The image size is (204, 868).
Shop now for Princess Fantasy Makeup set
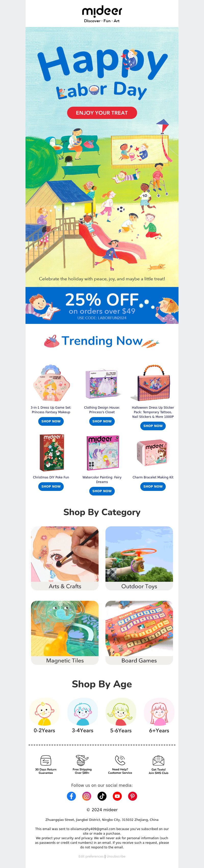[x=51, y=421]
